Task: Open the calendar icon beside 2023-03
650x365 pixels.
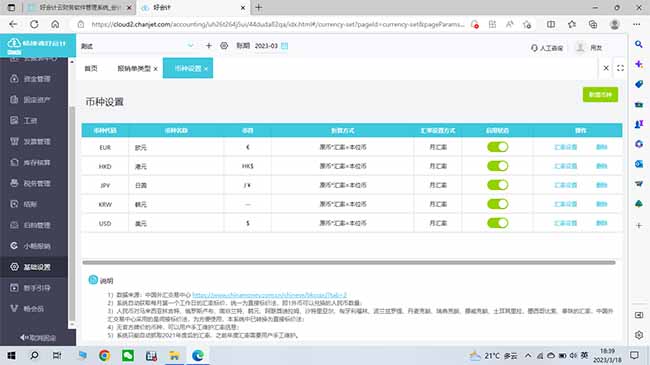Action: click(285, 46)
